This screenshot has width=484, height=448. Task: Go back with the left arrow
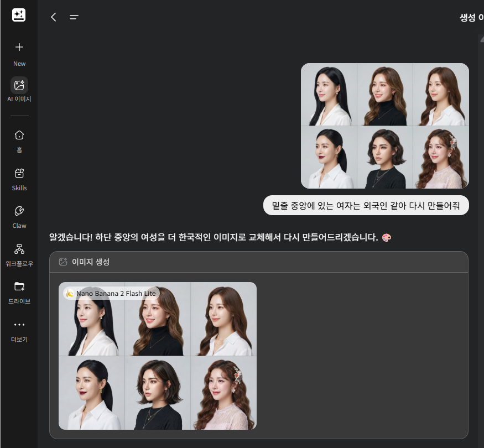click(x=54, y=17)
